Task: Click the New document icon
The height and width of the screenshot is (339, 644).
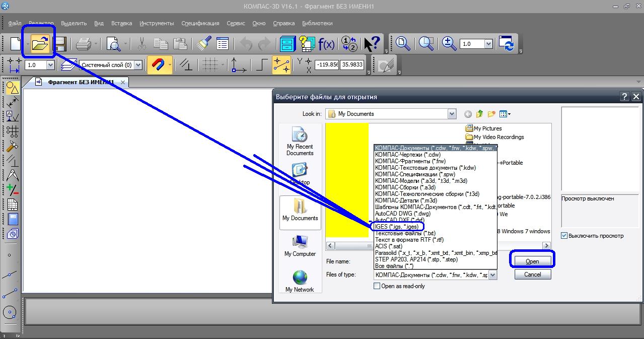Action: [x=16, y=44]
